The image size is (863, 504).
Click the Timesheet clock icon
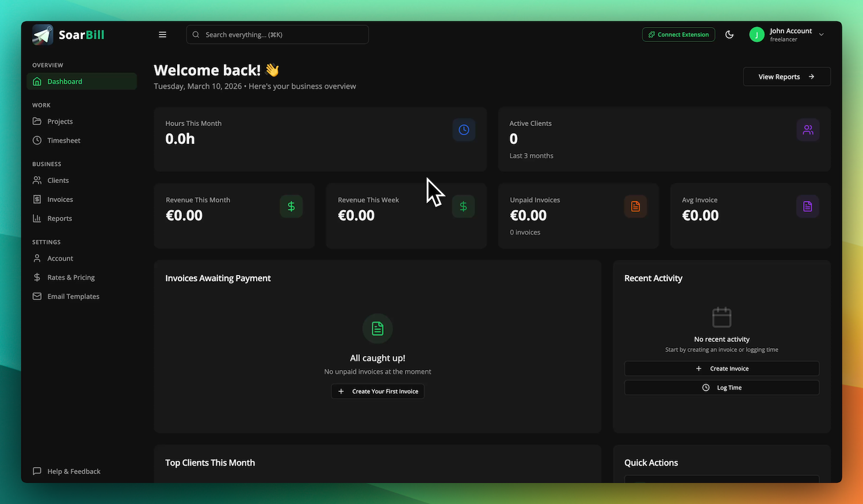click(36, 140)
